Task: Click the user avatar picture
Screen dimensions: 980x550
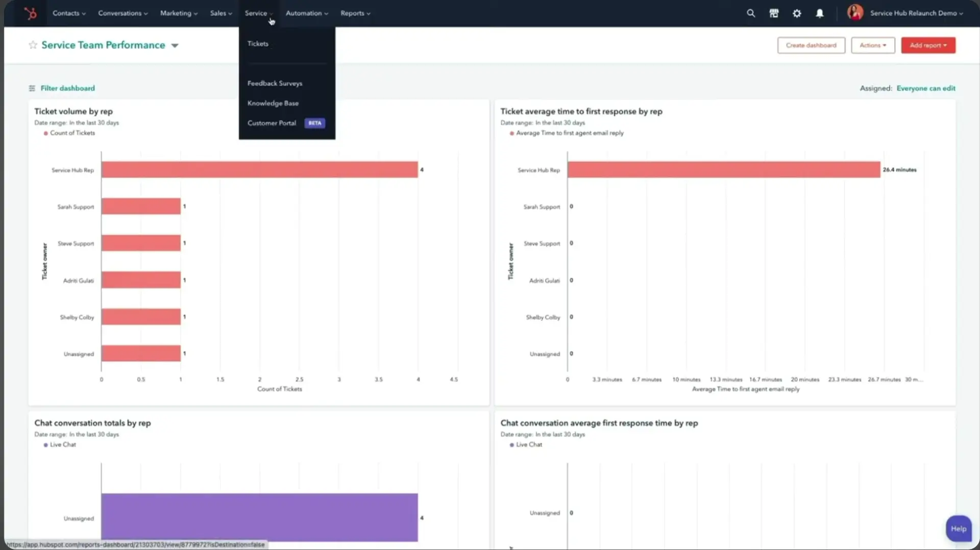Action: 855,13
